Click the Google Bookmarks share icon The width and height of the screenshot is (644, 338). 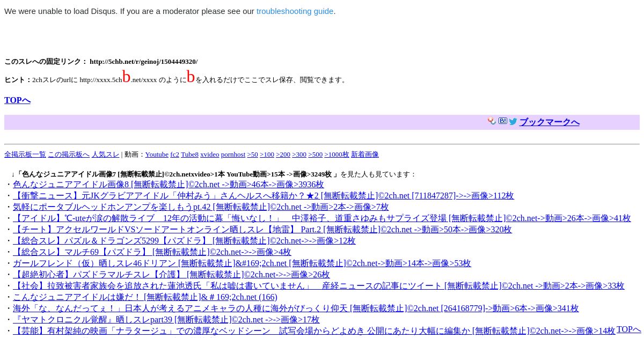tap(492, 121)
